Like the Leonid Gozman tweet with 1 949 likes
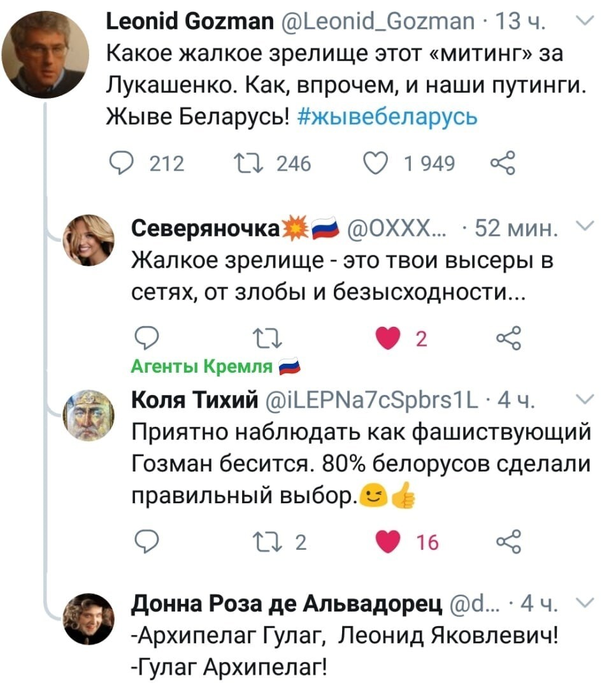The width and height of the screenshot is (616, 688). tap(376, 164)
